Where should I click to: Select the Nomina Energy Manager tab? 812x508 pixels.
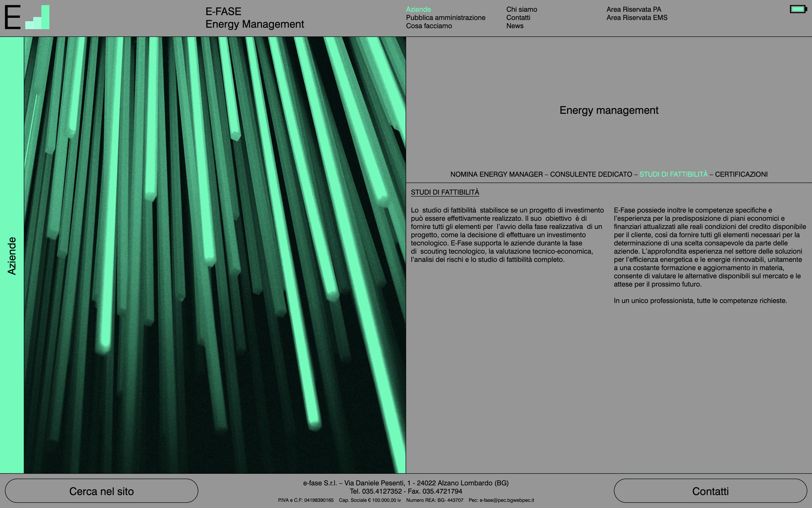click(496, 174)
